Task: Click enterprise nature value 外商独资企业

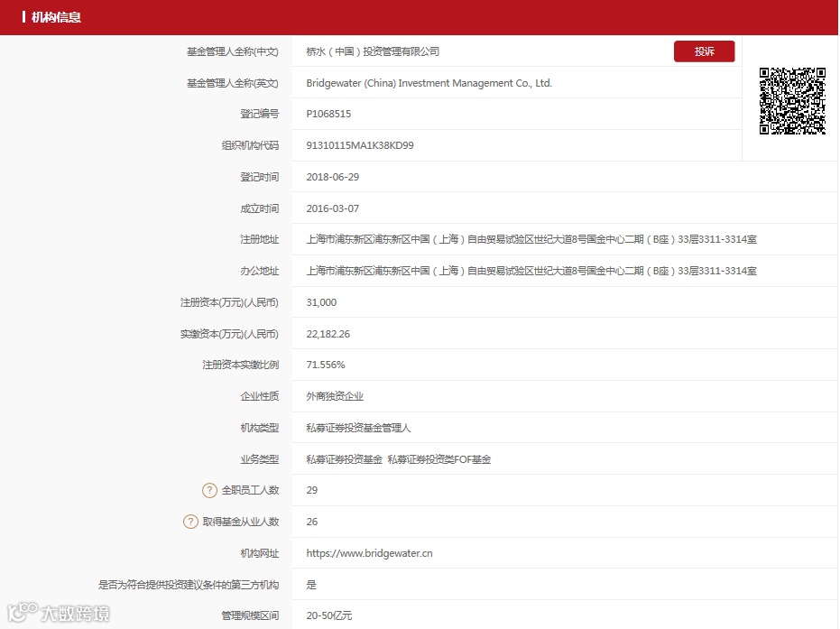Action: (x=335, y=396)
